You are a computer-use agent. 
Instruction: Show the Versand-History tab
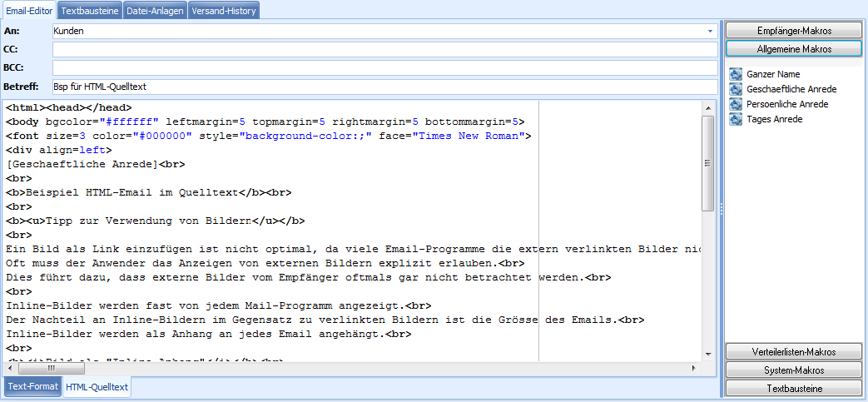[224, 11]
